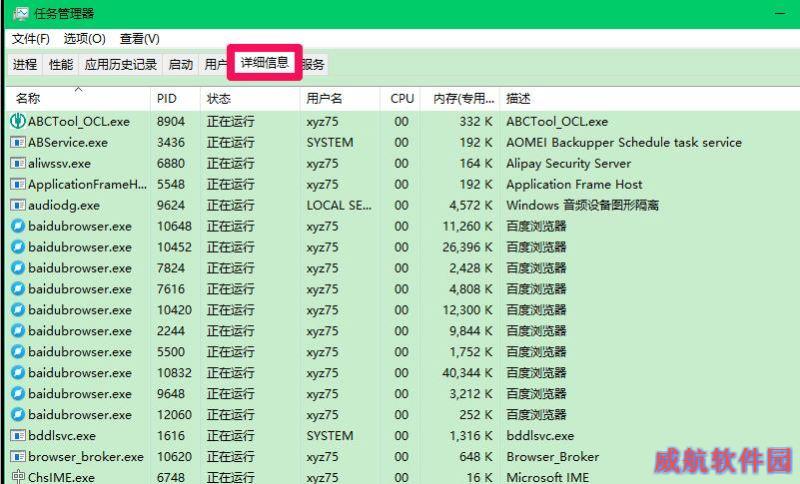The image size is (800, 484).
Task: Click PID value 1616
Action: [171, 436]
